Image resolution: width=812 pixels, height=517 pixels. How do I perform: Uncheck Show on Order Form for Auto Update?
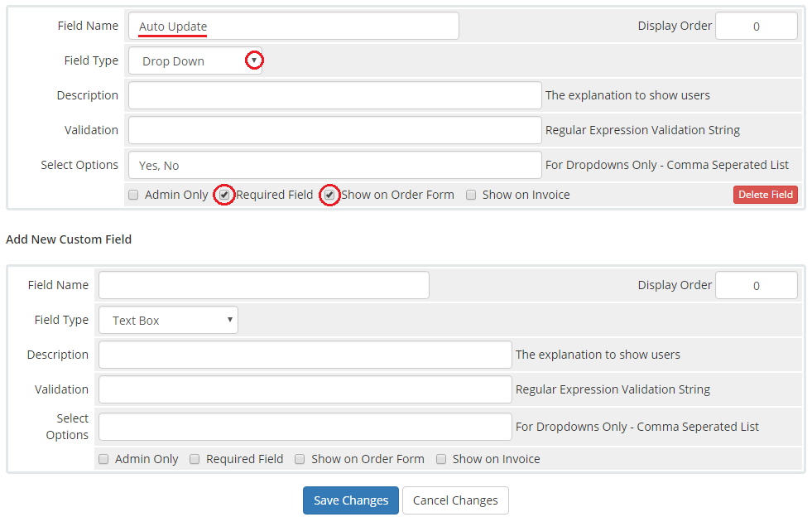pos(329,195)
